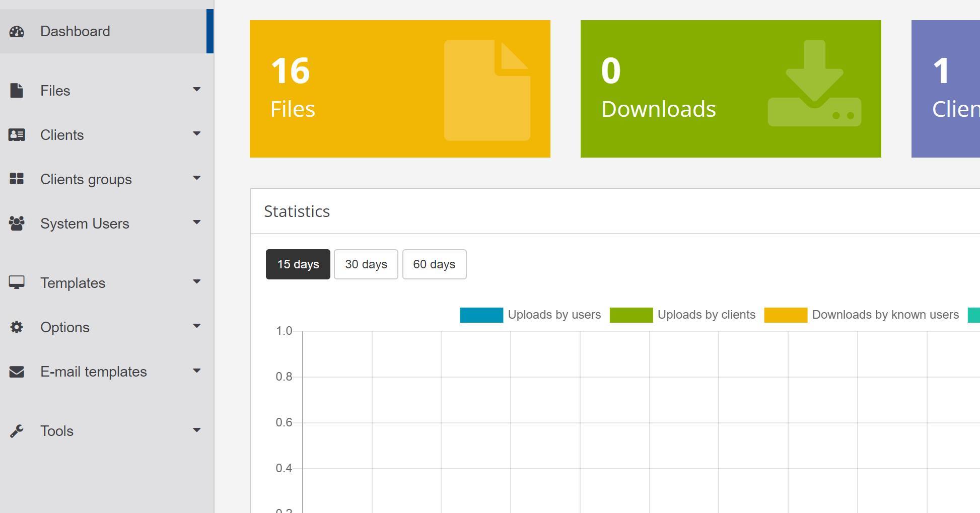Viewport: 980px width, 513px height.
Task: Expand the E-mail templates menu arrow
Action: pos(197,371)
